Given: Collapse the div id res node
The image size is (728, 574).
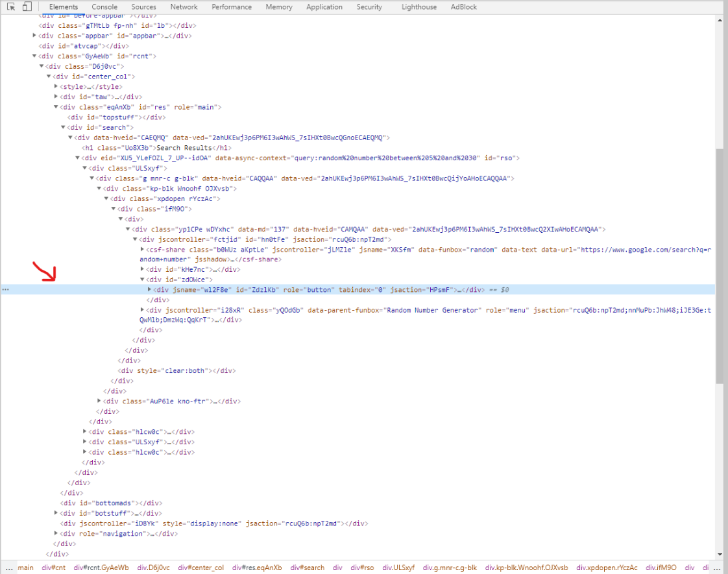Looking at the screenshot, I should (x=56, y=107).
